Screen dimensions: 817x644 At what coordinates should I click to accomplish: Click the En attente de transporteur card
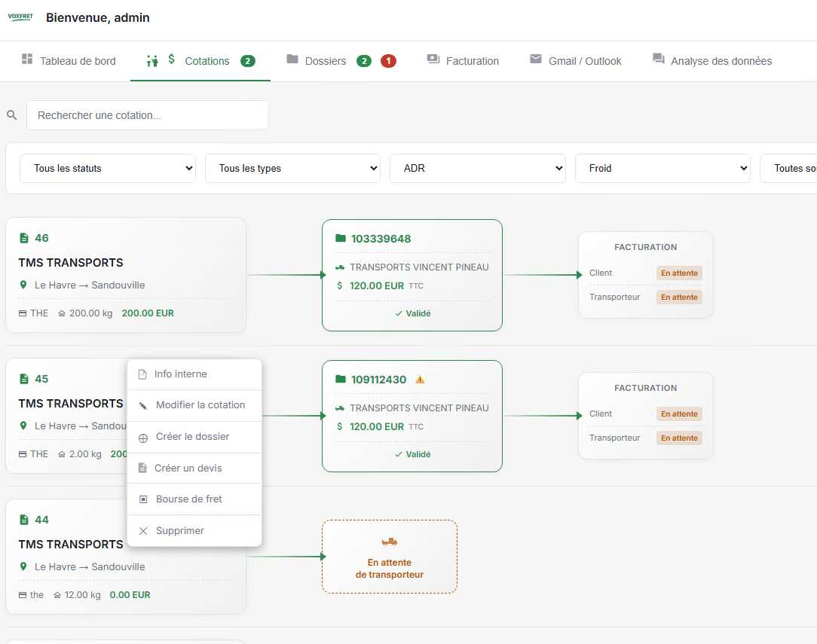[x=389, y=557]
